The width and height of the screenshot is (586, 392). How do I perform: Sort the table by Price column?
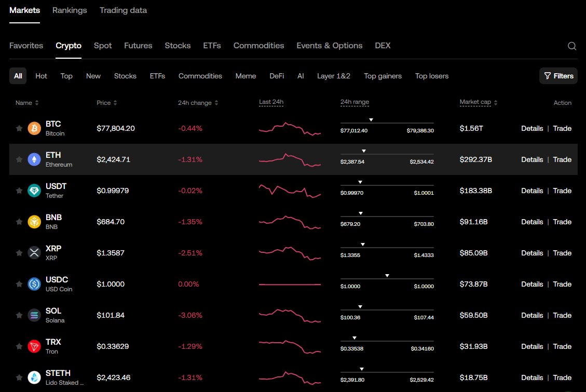click(x=107, y=103)
